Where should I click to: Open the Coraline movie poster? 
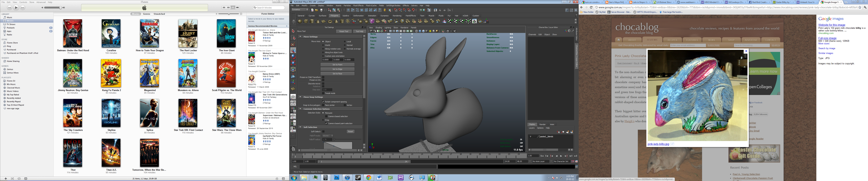[x=111, y=33]
